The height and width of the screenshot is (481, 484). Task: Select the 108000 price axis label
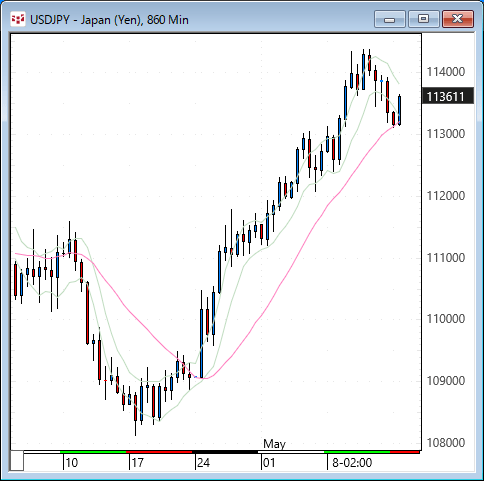pos(445,443)
